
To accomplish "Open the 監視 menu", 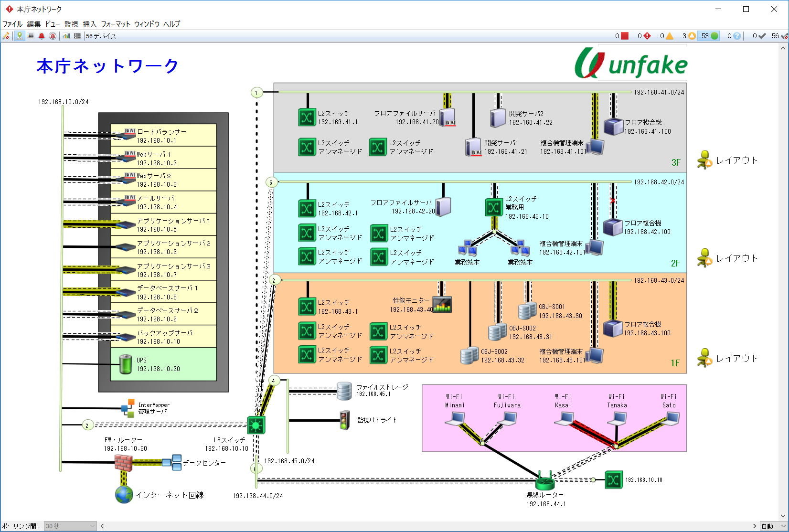I will pos(71,24).
